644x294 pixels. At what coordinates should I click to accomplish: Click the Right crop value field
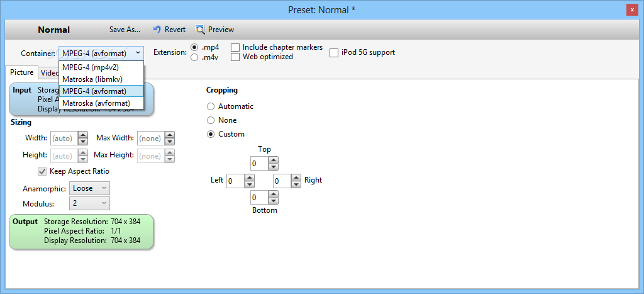pos(282,181)
